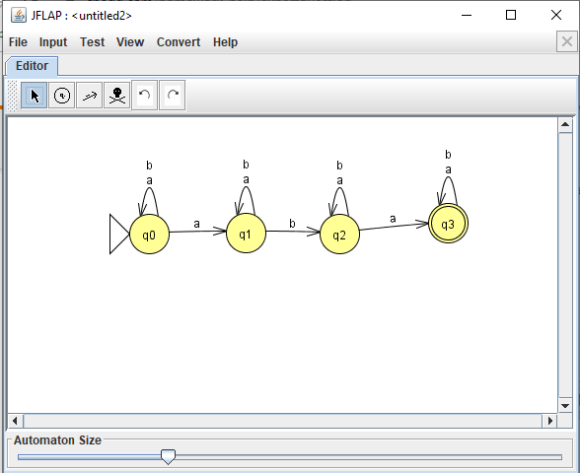580x473 pixels.
Task: Click the Automaton Size slider handle
Action: pos(168,457)
